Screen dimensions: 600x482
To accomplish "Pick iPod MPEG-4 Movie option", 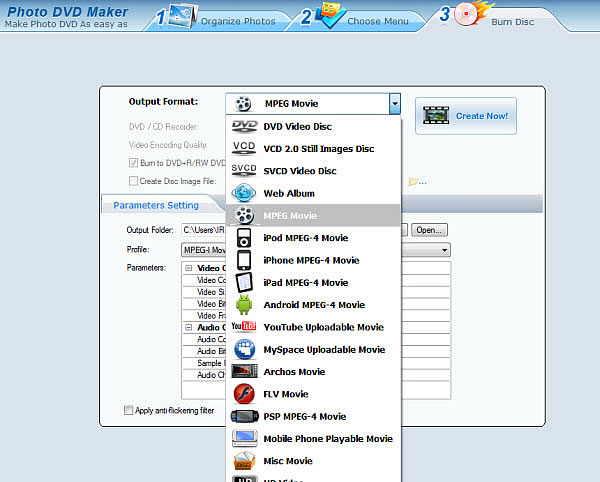I will pos(313,238).
